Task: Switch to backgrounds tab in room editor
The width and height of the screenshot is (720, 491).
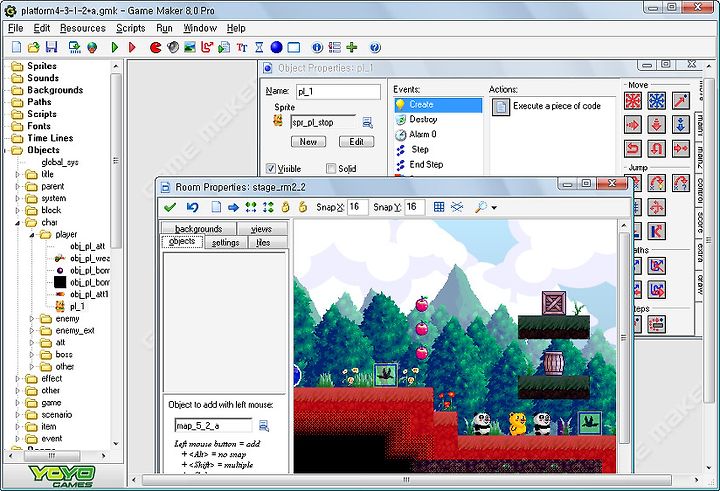Action: click(198, 228)
